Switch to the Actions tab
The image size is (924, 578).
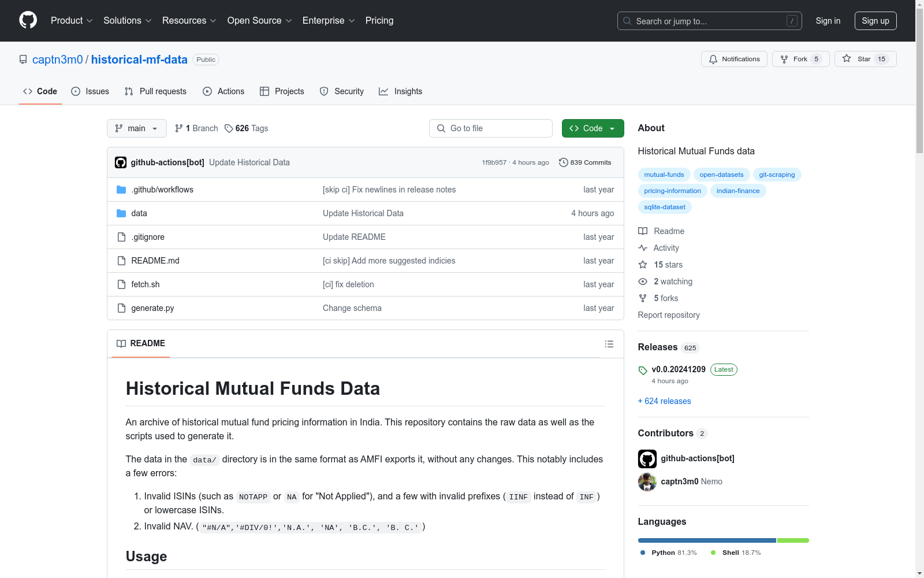point(223,91)
